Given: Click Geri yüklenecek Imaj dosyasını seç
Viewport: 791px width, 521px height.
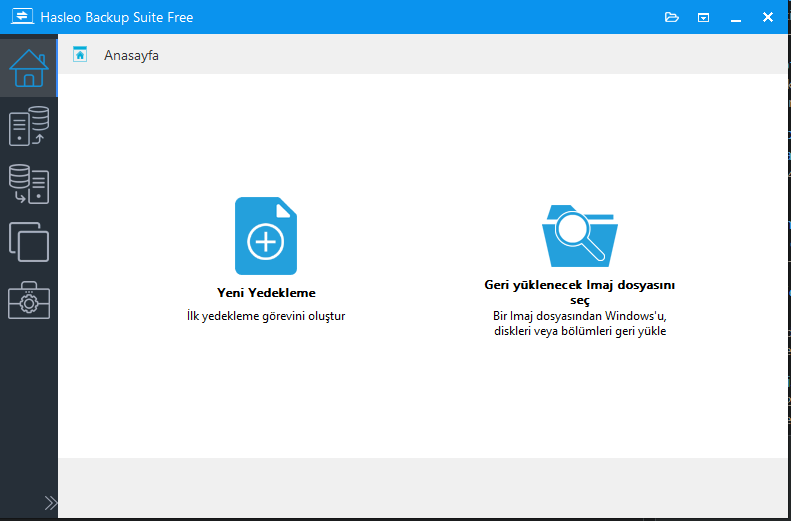Looking at the screenshot, I should tap(580, 293).
